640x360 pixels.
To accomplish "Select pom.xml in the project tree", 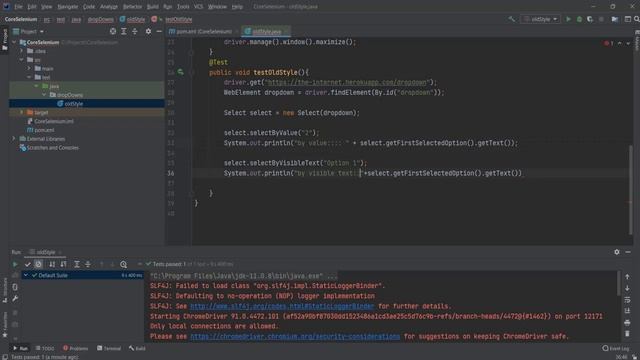I will coord(40,130).
